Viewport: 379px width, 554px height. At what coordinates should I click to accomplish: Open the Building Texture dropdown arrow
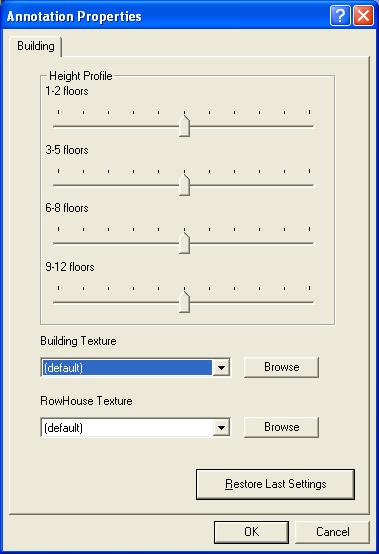point(221,367)
